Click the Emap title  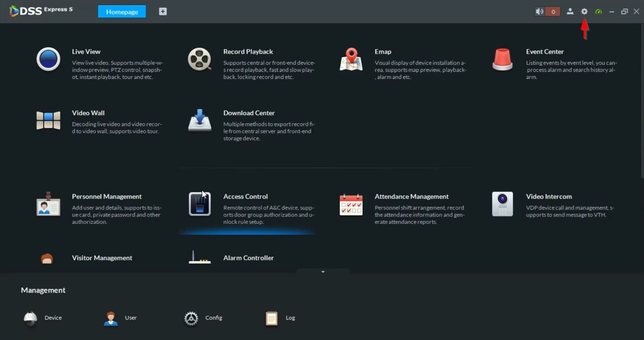[x=383, y=51]
